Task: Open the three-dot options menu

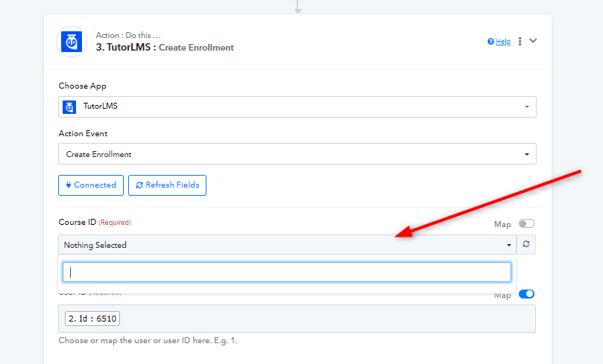Action: click(x=520, y=42)
